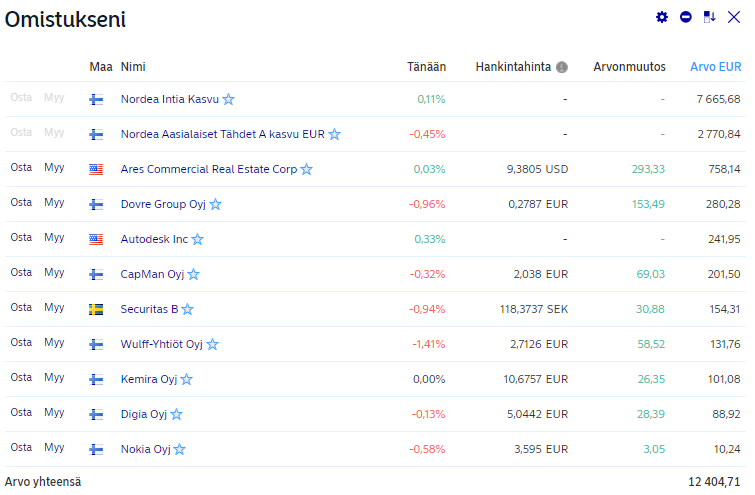Click the Arvo yhteensä label
Viewport: 755px width, 495px height.
coord(43,482)
